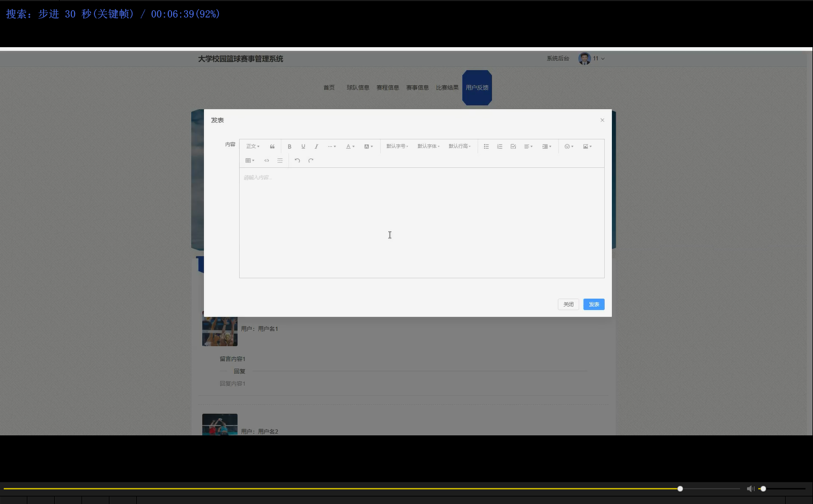Click the text 留言内容1

pyautogui.click(x=232, y=359)
